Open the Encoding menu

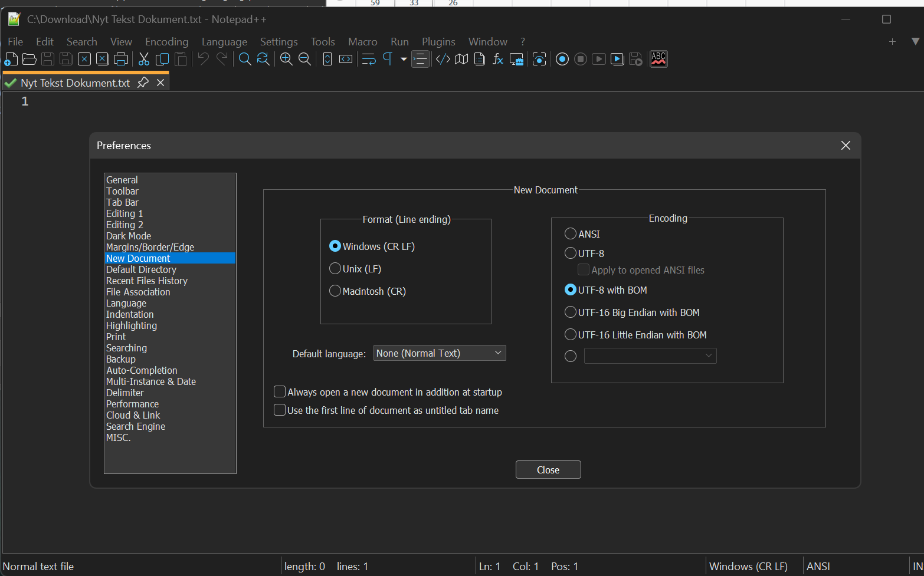coord(166,42)
